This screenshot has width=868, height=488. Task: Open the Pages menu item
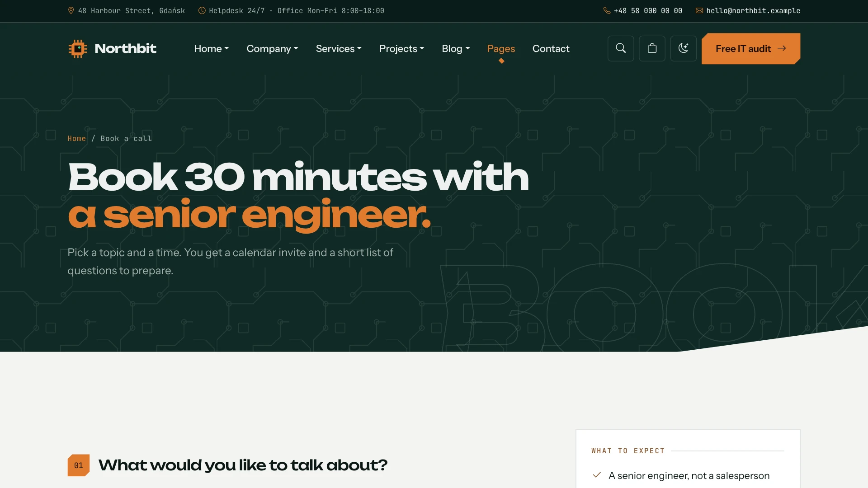[501, 48]
